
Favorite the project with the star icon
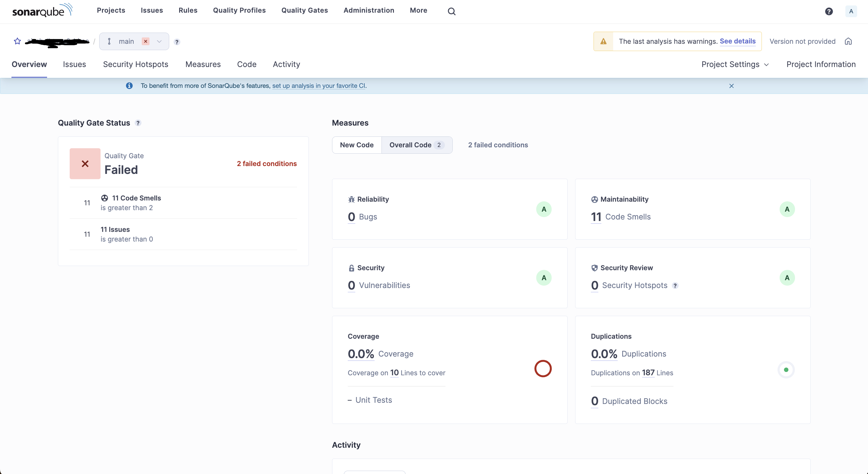pos(17,41)
